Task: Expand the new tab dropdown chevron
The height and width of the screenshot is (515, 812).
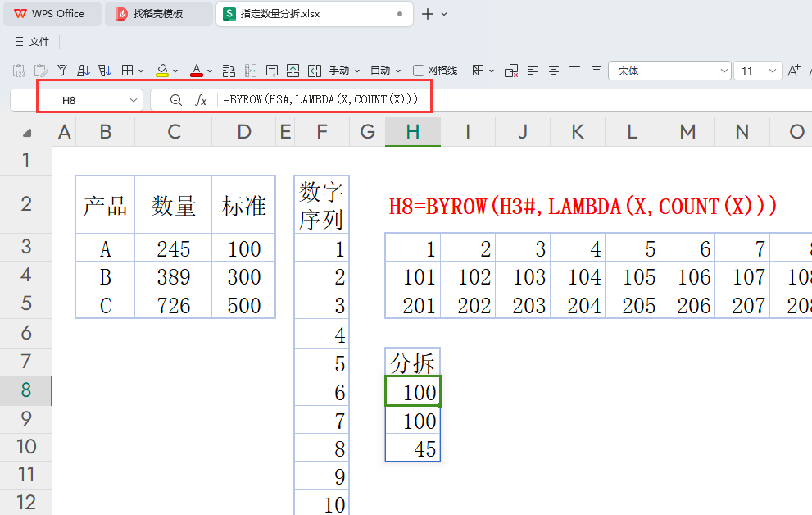Action: click(444, 14)
